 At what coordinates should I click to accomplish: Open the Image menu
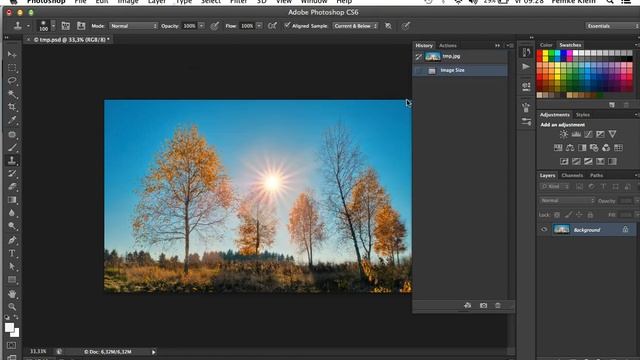(128, 2)
